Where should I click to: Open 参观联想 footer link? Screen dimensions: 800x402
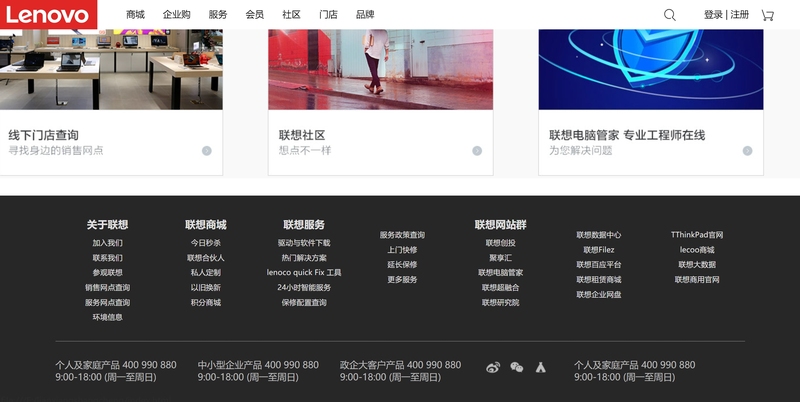pos(107,272)
